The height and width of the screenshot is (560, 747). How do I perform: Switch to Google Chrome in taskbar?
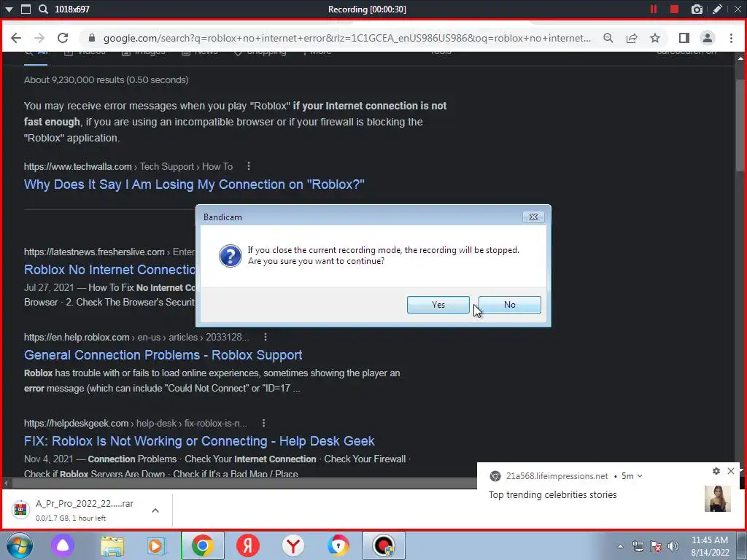coord(203,545)
